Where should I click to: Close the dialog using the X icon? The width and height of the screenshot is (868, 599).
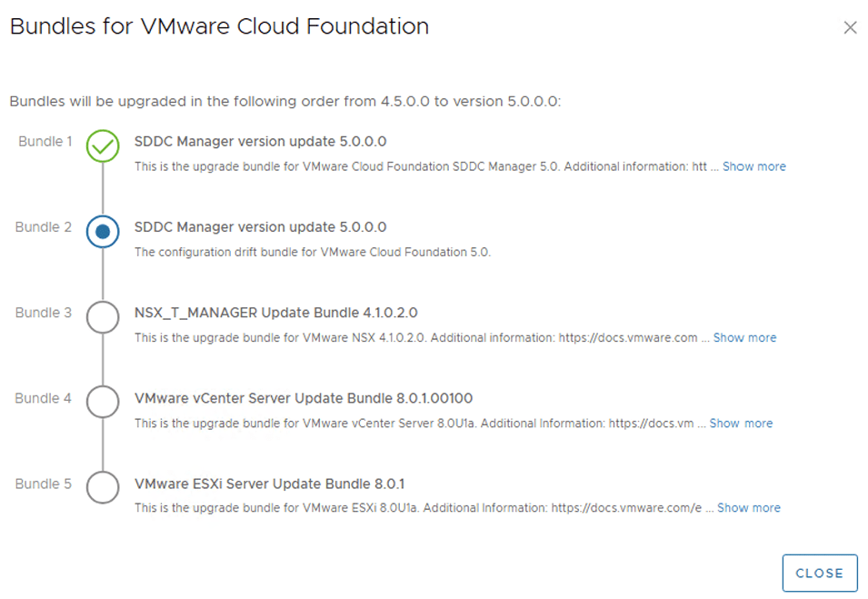(x=850, y=27)
